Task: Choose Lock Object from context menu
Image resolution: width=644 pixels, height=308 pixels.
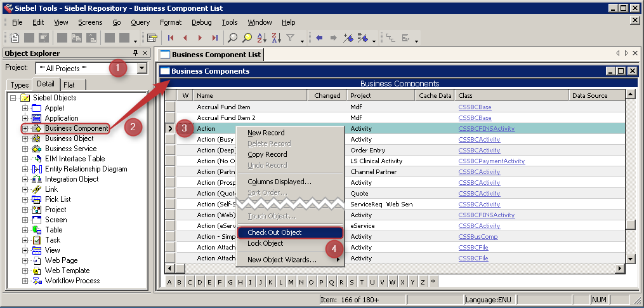Action: (x=290, y=243)
